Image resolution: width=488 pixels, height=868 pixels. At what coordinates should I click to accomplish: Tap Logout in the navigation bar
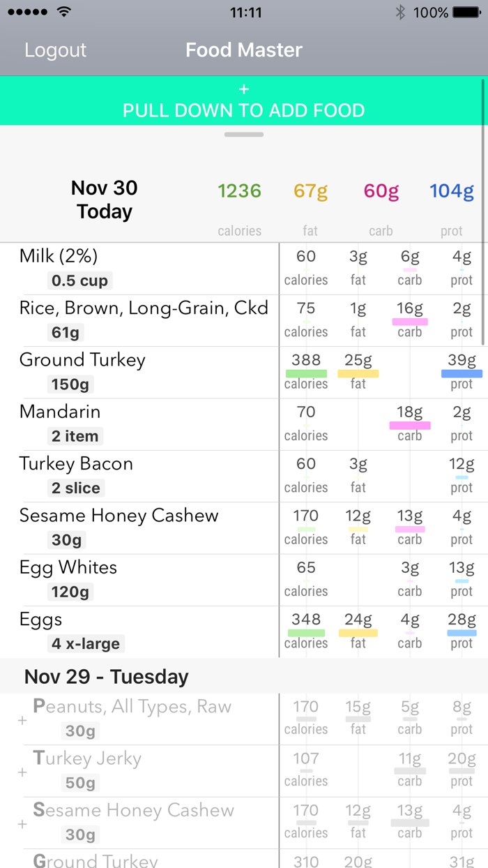(x=55, y=50)
